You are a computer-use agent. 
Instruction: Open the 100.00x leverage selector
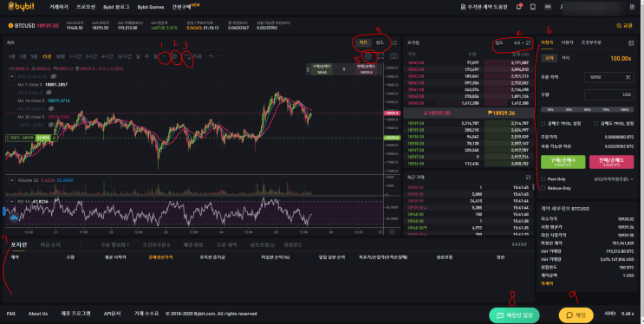tap(621, 58)
